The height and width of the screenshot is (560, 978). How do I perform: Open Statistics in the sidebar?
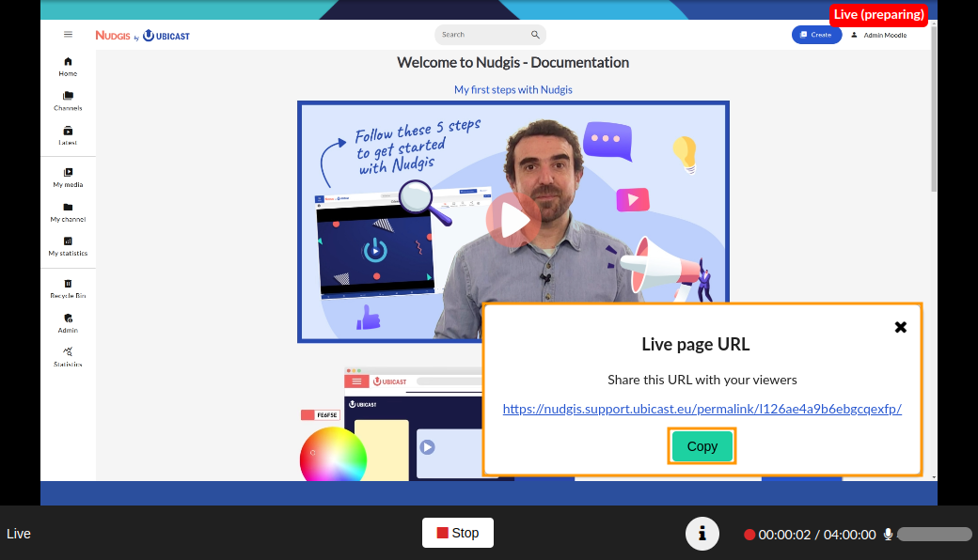point(68,358)
